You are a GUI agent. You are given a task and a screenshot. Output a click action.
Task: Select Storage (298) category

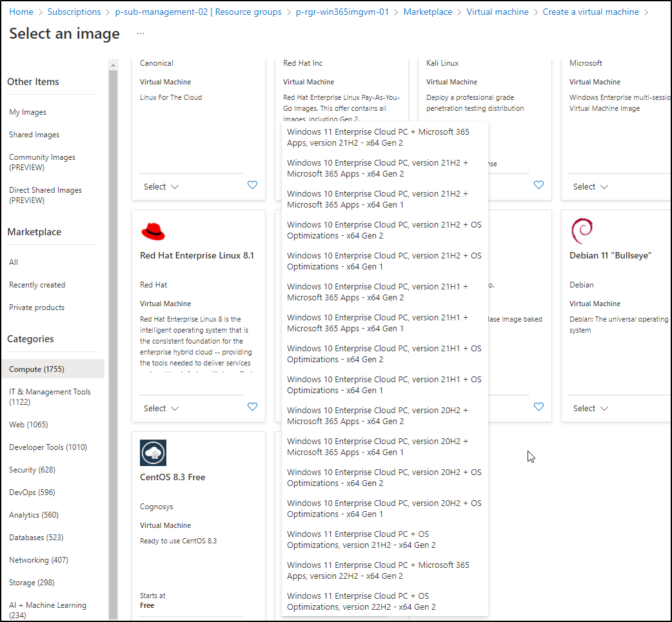pos(32,583)
